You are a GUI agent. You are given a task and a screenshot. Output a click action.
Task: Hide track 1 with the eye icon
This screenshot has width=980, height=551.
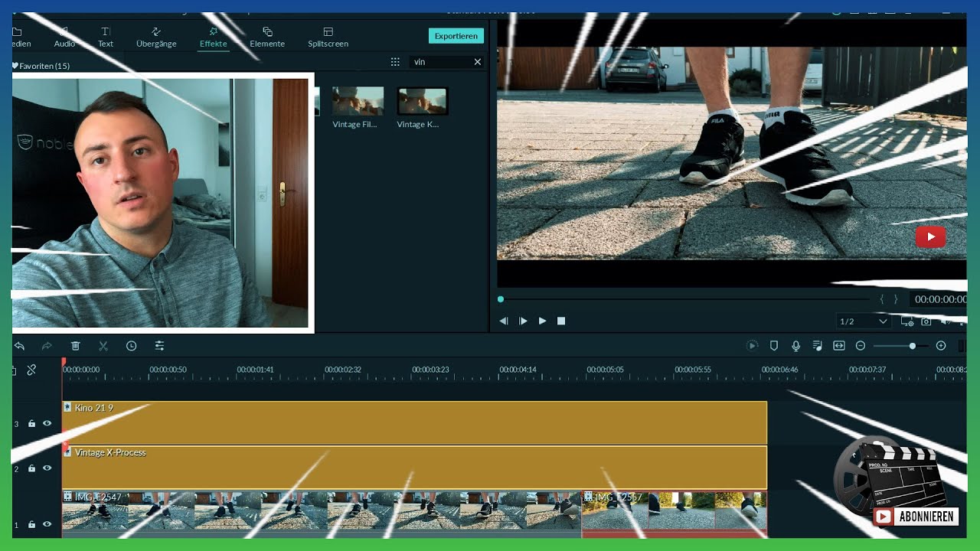coord(47,524)
